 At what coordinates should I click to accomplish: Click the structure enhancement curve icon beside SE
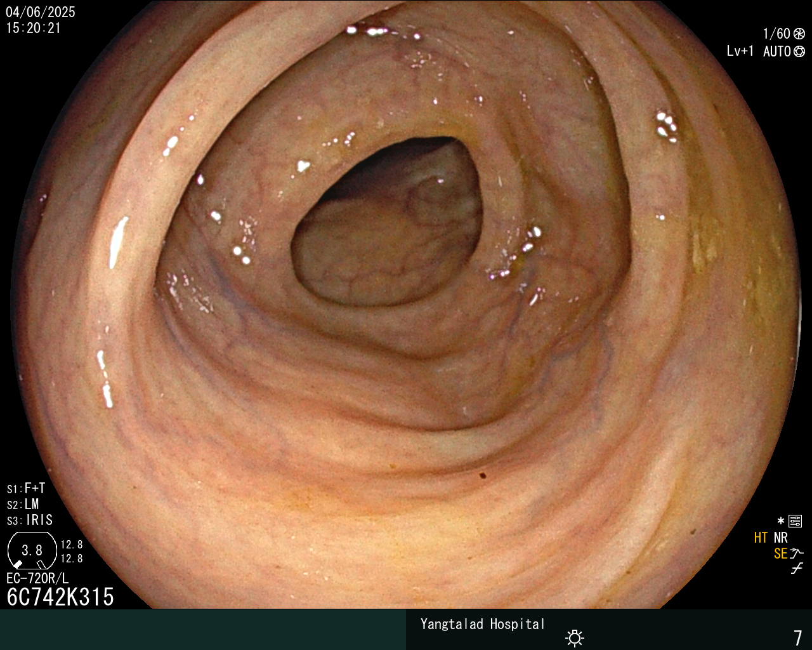pyautogui.click(x=797, y=553)
